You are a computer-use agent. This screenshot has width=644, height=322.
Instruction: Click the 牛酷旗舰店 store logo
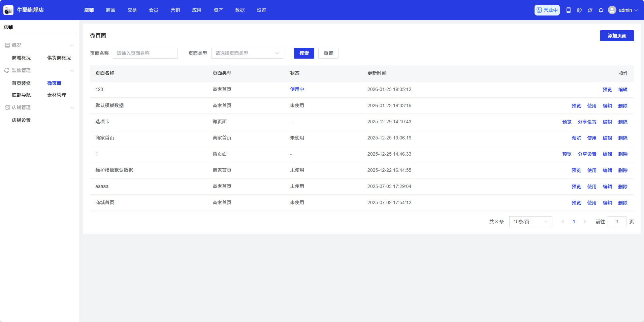(x=8, y=10)
